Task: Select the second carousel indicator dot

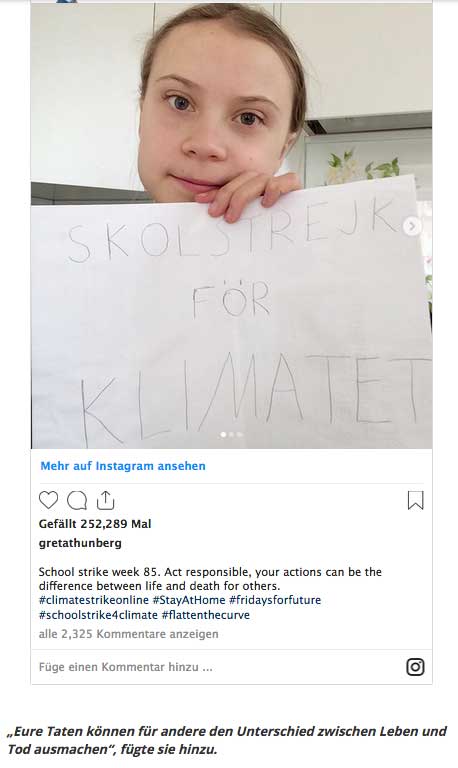Action: coord(232,434)
